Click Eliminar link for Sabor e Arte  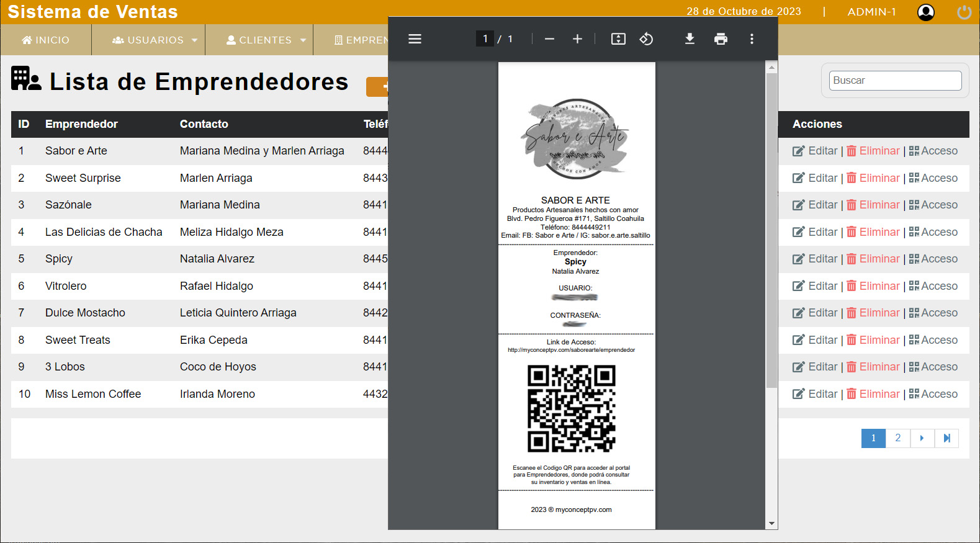point(879,151)
